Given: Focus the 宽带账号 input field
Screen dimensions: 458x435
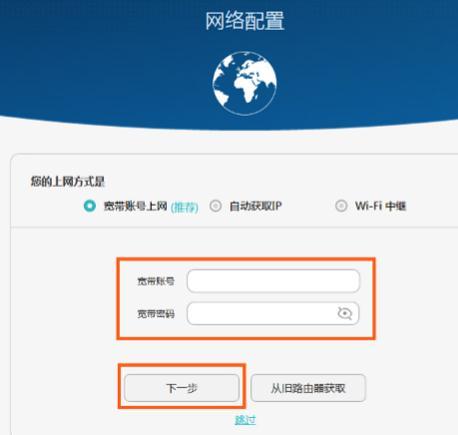Looking at the screenshot, I should [x=273, y=281].
